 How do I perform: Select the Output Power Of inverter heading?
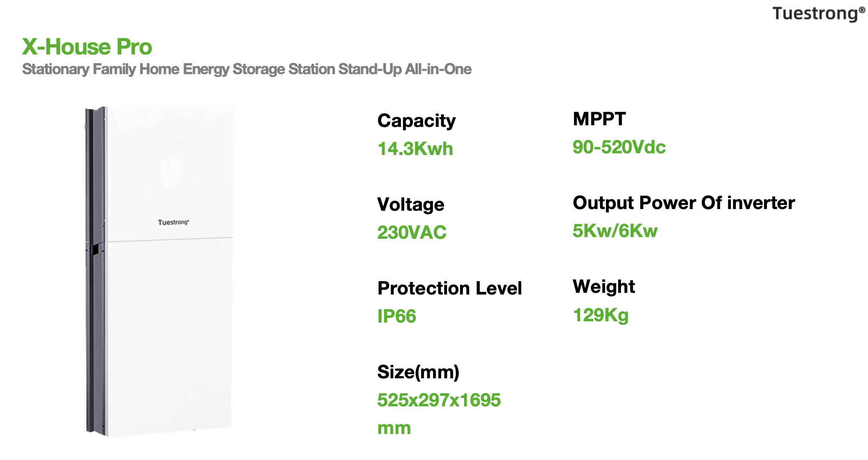click(683, 203)
